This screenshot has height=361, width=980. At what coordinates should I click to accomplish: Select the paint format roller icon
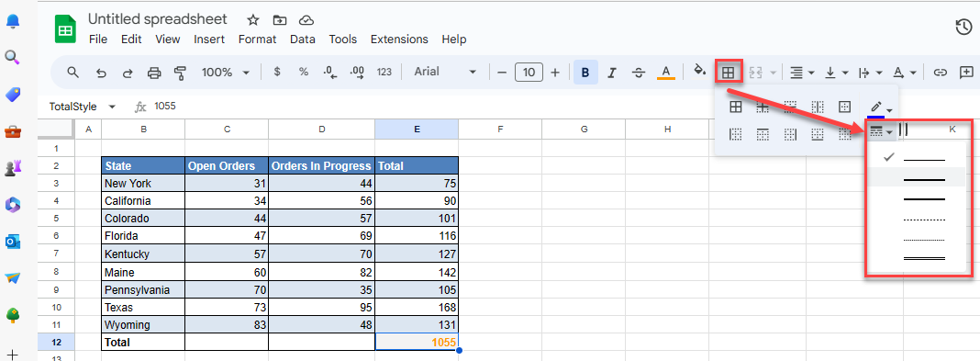point(181,73)
